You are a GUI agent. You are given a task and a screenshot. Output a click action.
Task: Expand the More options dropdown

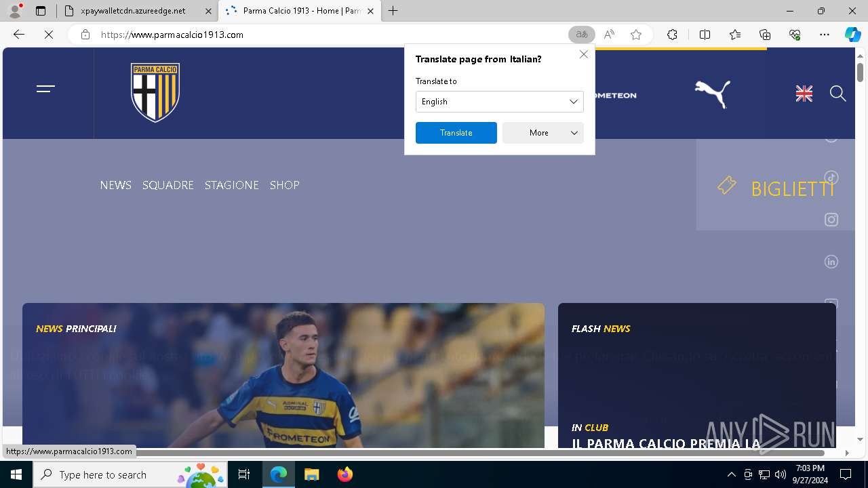coord(543,133)
